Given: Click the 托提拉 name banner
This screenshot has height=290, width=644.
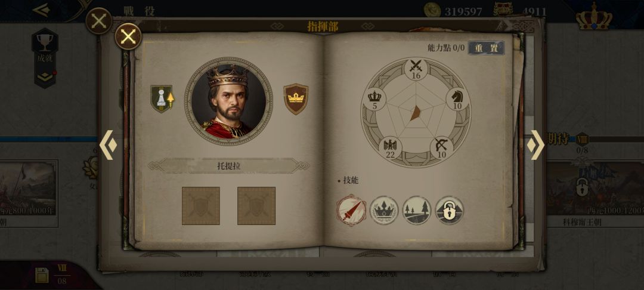Looking at the screenshot, I should click(229, 166).
